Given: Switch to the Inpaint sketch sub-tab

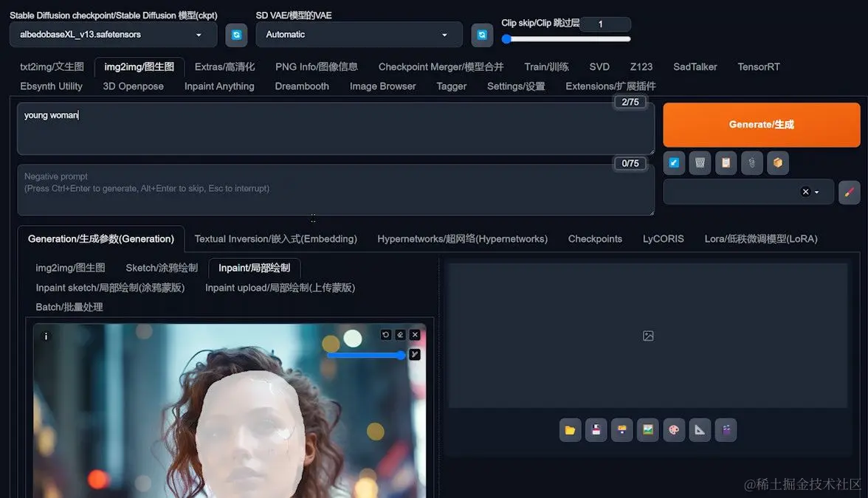Looking at the screenshot, I should 110,288.
